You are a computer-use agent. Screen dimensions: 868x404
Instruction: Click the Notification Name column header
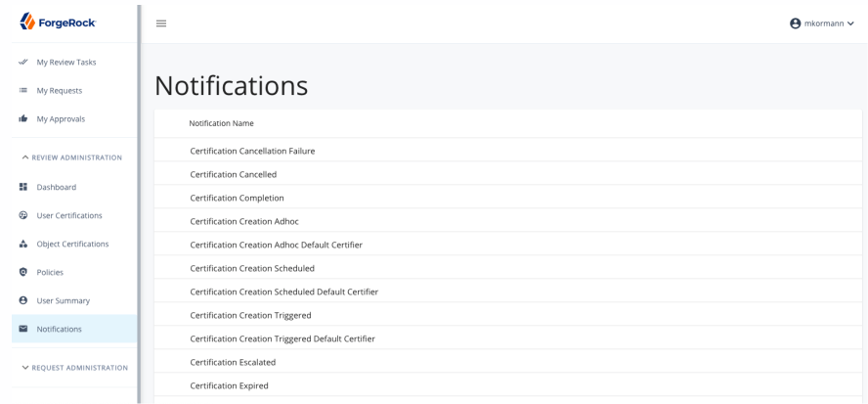pos(221,123)
